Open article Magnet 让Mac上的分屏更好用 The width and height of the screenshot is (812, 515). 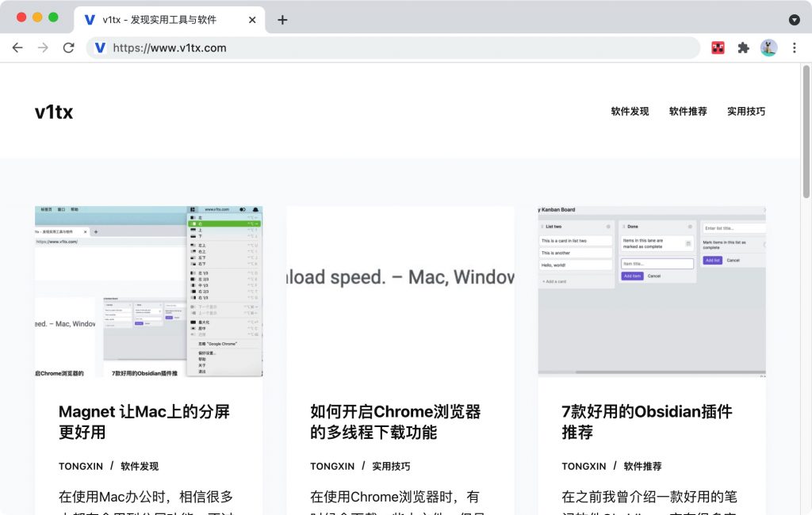pos(144,422)
